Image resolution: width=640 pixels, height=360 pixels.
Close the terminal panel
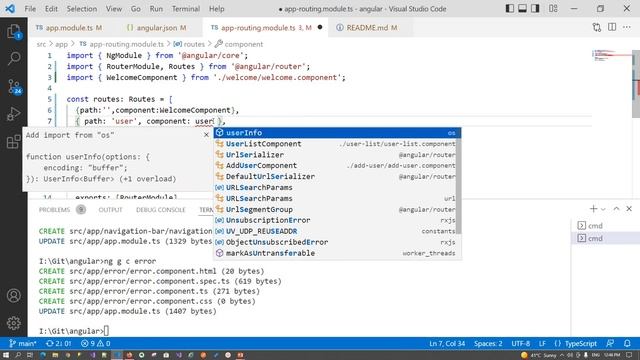click(629, 209)
